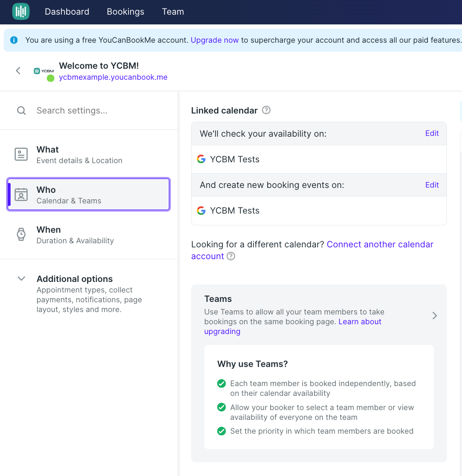
Task: Go to Dashboard in top navigation
Action: pyautogui.click(x=67, y=11)
